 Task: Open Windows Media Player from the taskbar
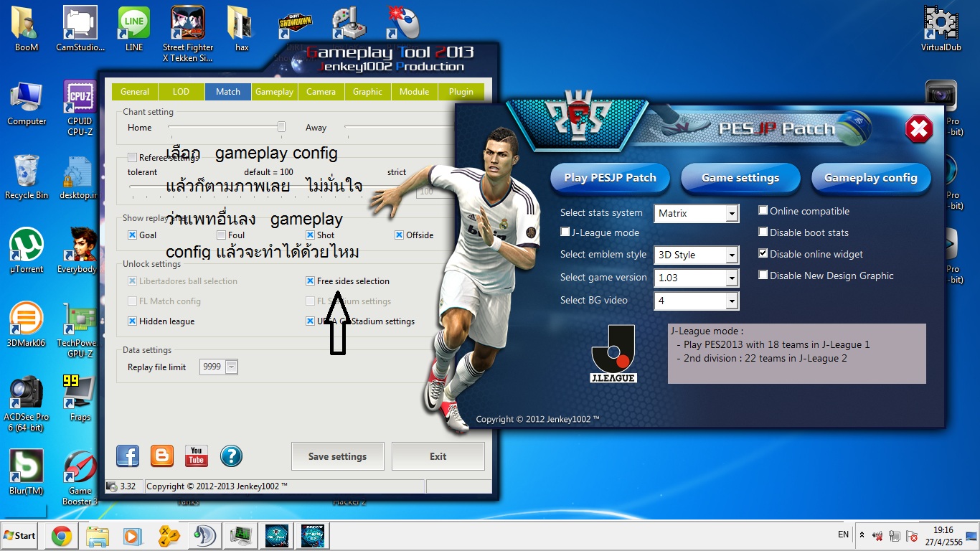click(133, 536)
